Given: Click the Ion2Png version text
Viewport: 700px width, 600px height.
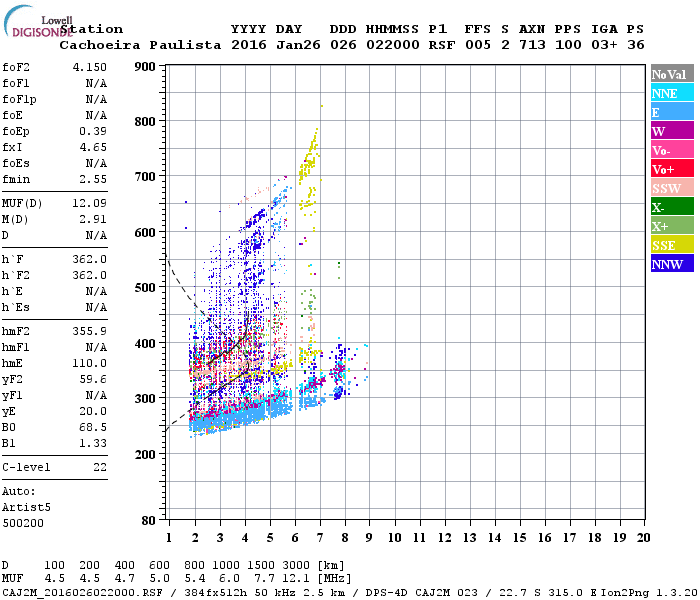Looking at the screenshot, I should tap(649, 592).
